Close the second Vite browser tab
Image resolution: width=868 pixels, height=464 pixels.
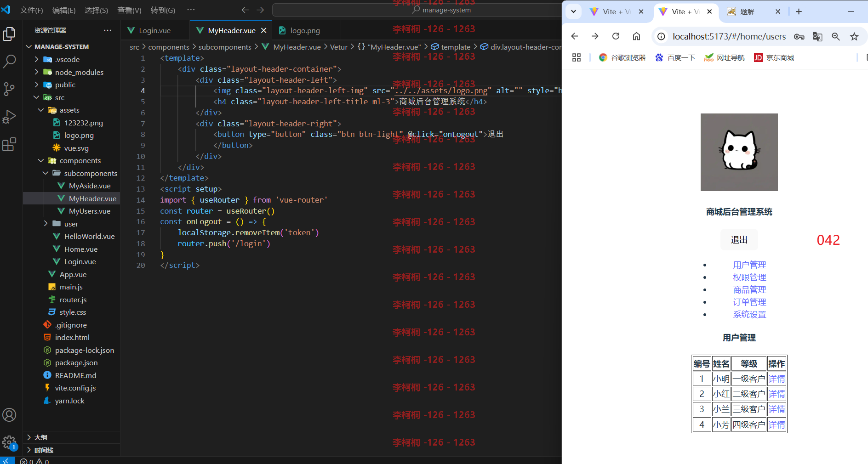coord(709,11)
